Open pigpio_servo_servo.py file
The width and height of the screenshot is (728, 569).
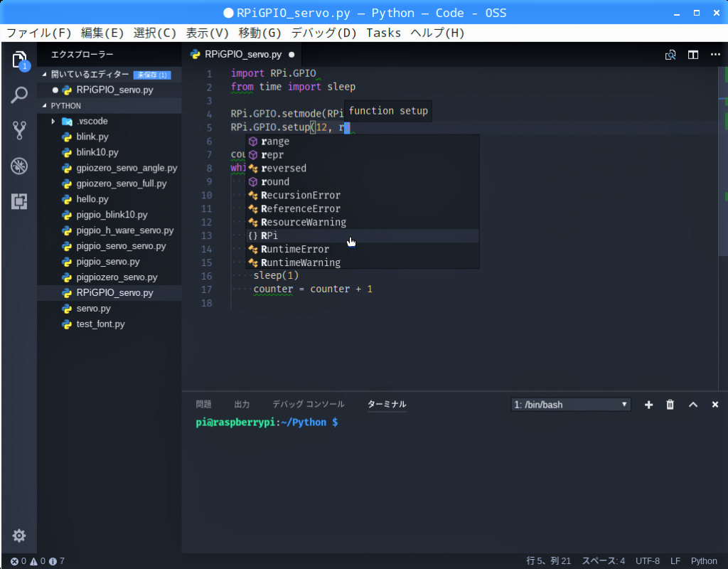109,246
